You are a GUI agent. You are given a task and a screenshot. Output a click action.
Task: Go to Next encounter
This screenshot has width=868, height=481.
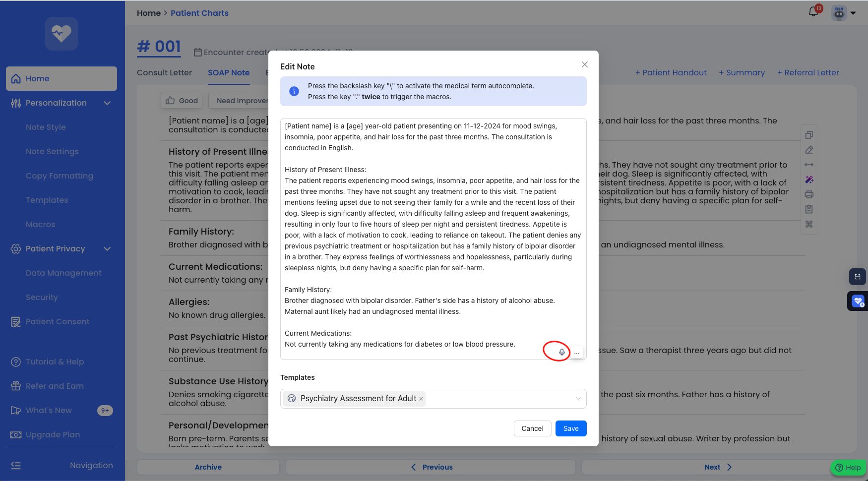718,467
